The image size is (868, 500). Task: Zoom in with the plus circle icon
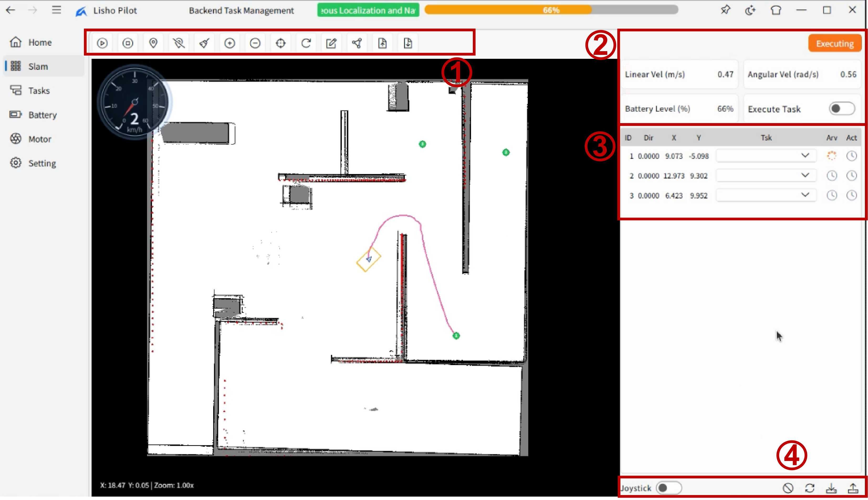[x=230, y=43]
